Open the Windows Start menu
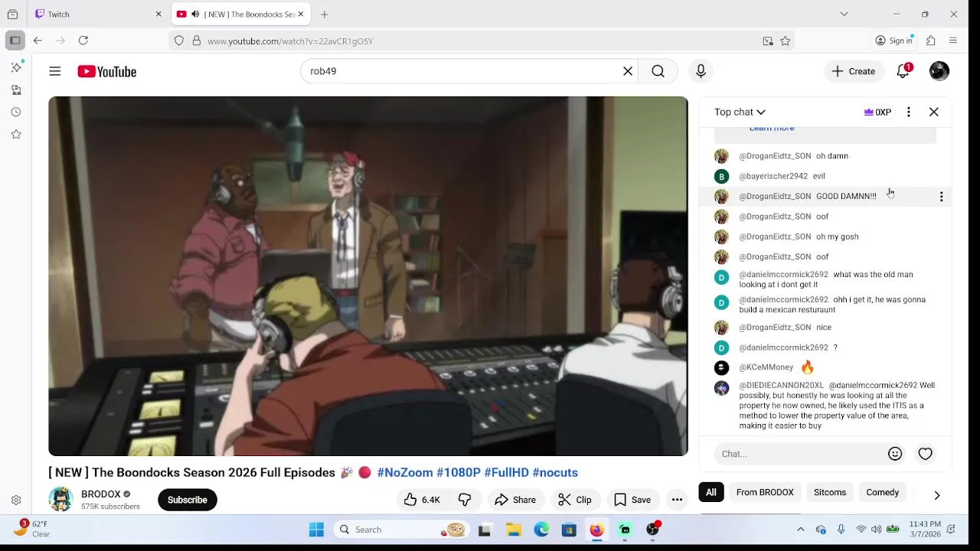 [x=316, y=530]
